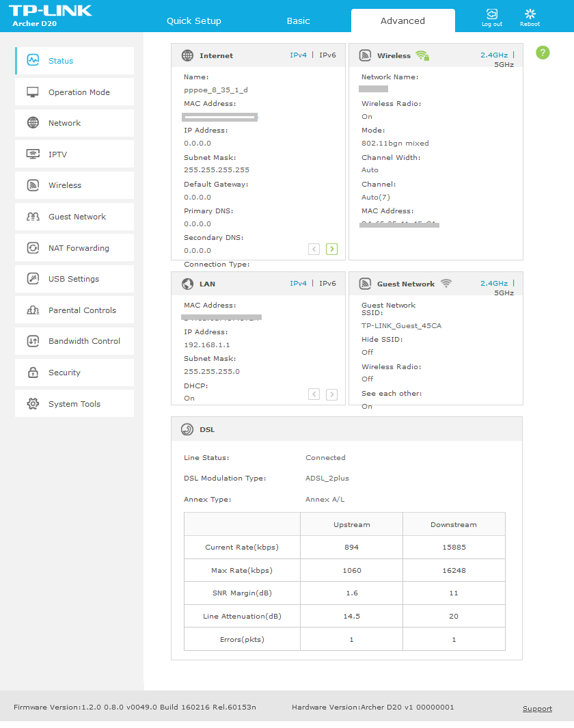Switch LAN panel to IPv6

click(x=327, y=283)
